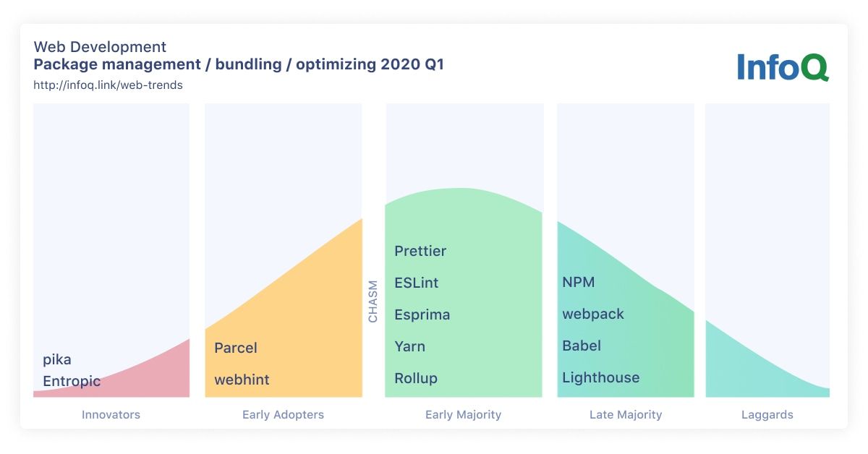Click the Package management chart title

point(239,64)
